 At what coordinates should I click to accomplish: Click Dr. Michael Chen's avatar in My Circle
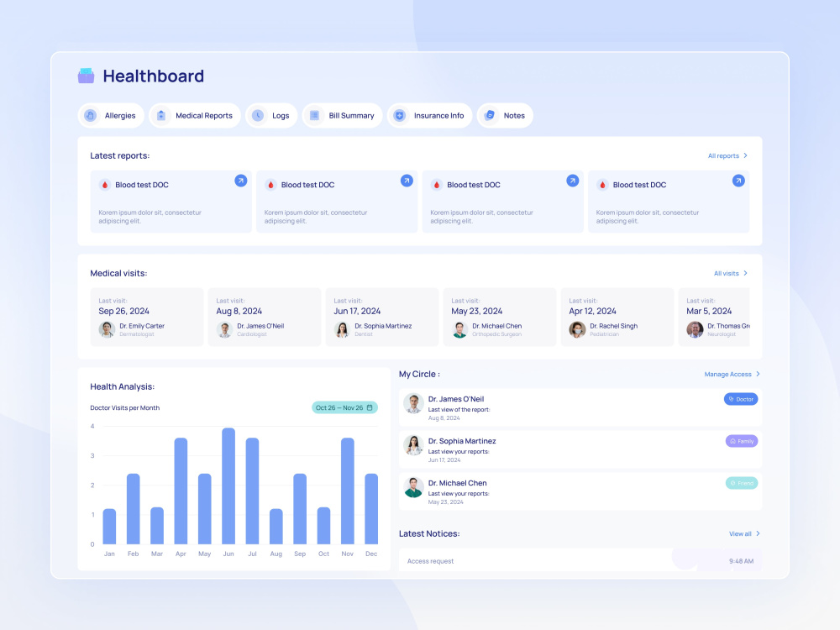point(413,487)
